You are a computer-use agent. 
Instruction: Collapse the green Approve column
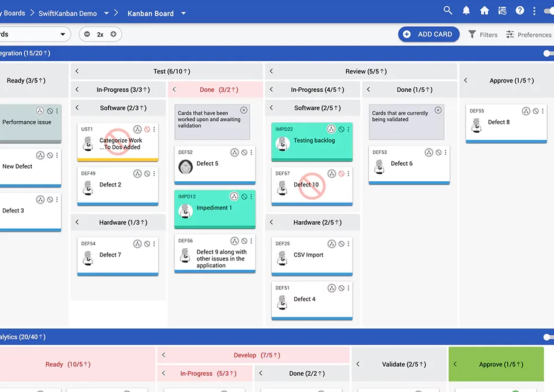coord(455,364)
